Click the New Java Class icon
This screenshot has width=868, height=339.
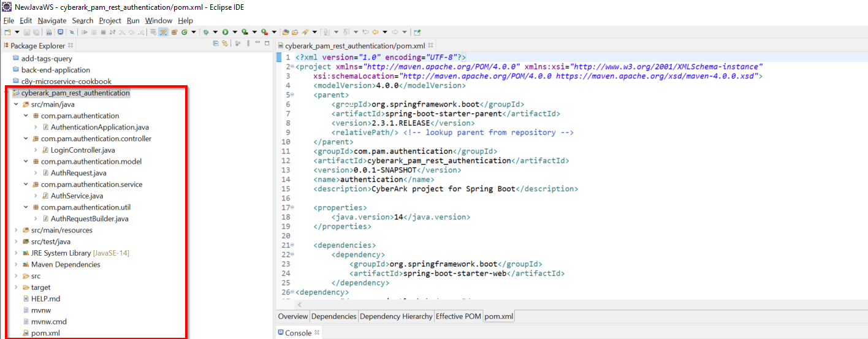click(x=184, y=32)
